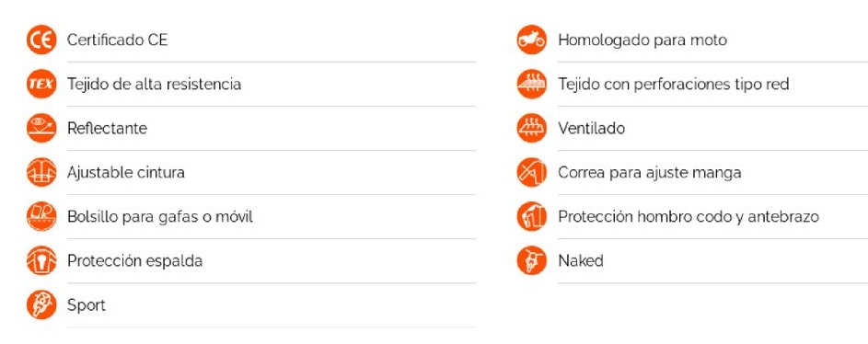Click the Sport motorcycle rider icon
Image resolution: width=868 pixels, height=344 pixels.
point(41,304)
